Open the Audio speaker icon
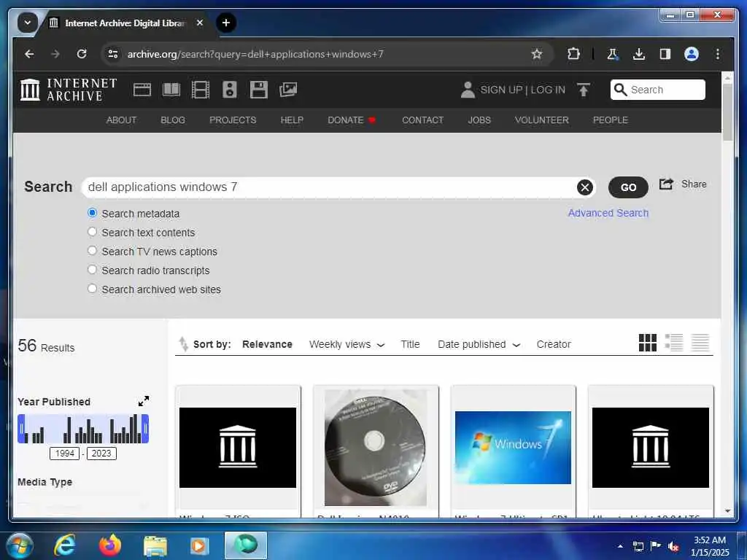This screenshot has width=747, height=560. [x=230, y=90]
